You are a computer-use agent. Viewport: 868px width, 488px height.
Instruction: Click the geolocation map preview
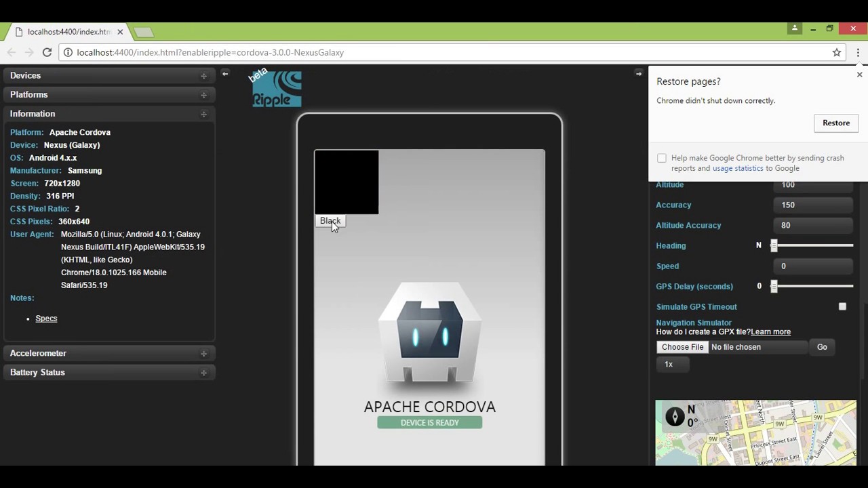click(755, 432)
